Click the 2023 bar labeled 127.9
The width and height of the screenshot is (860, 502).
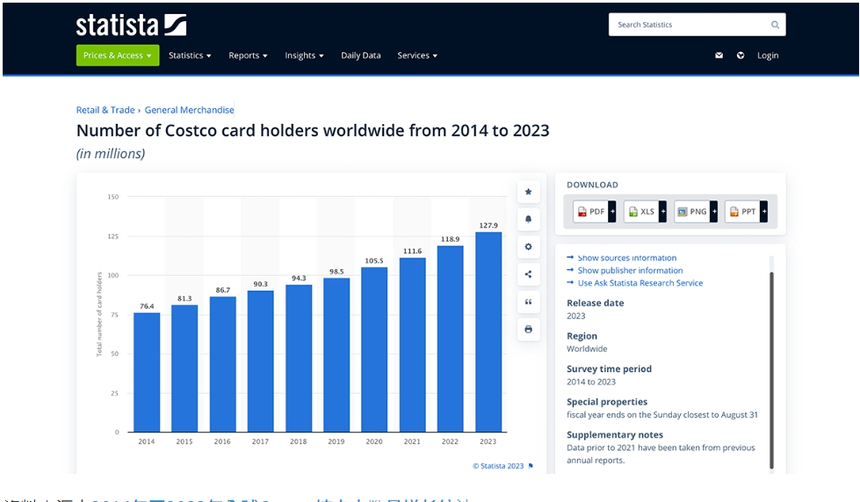488,332
